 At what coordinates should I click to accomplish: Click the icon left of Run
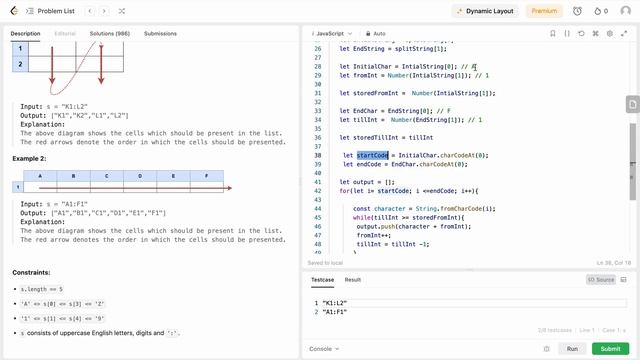[547, 349]
